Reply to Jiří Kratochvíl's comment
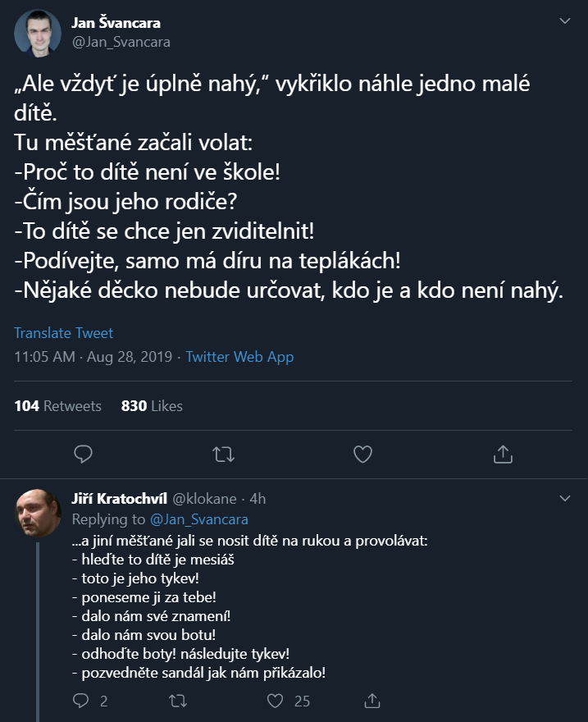588x722 pixels. (81, 701)
